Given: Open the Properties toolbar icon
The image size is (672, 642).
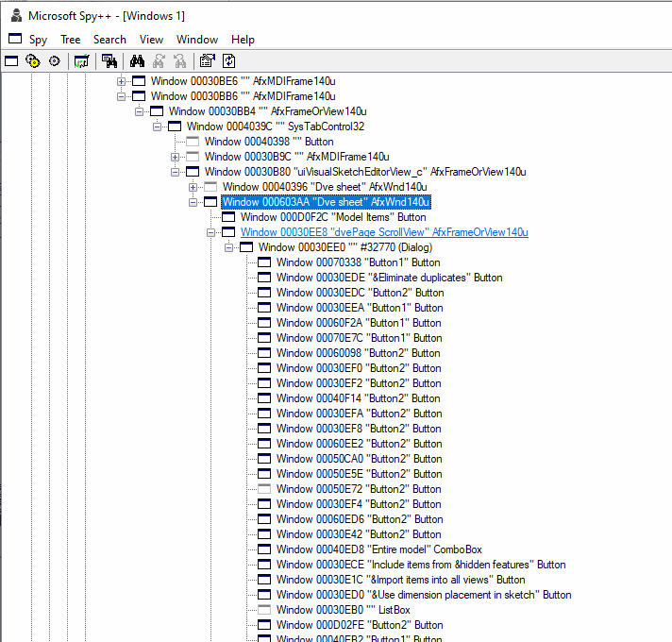Looking at the screenshot, I should 208,61.
